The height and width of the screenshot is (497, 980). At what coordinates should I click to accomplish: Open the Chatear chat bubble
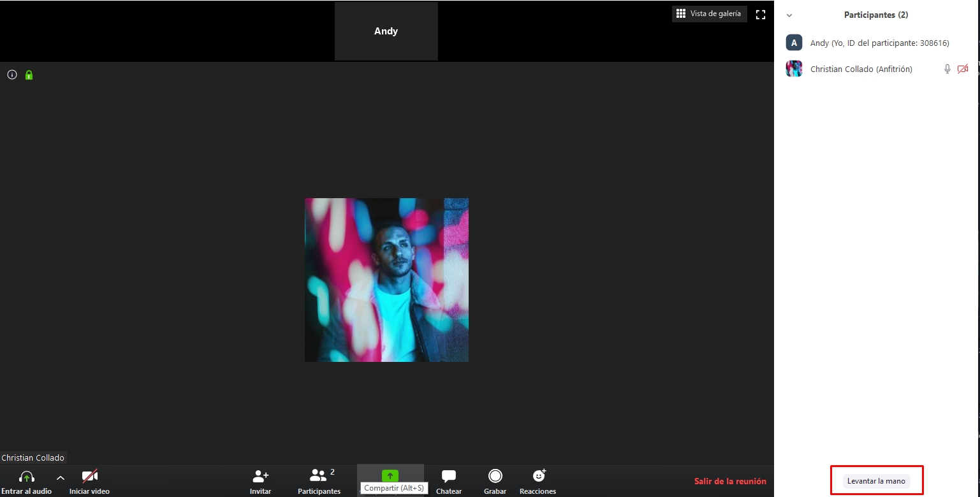click(x=449, y=481)
